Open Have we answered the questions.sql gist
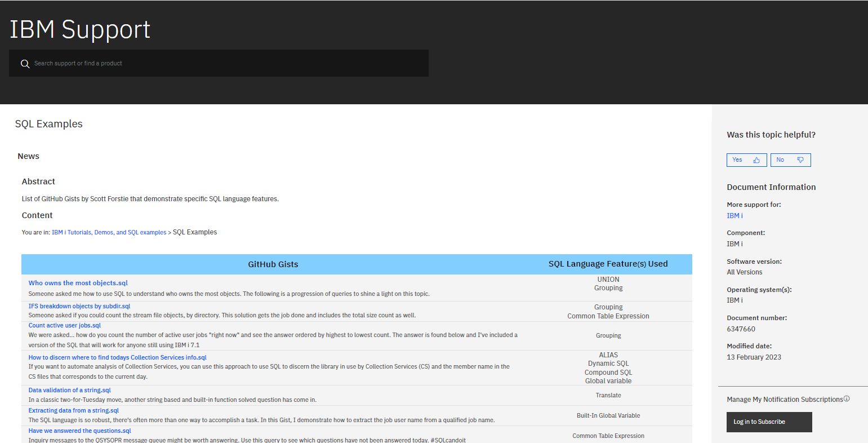Viewport: 868px width, 443px height. (x=80, y=431)
